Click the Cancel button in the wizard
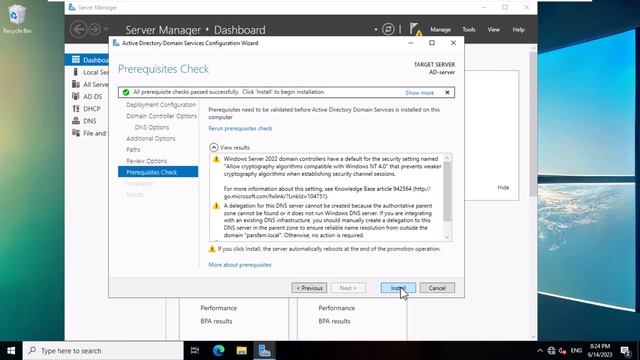 pyautogui.click(x=437, y=288)
